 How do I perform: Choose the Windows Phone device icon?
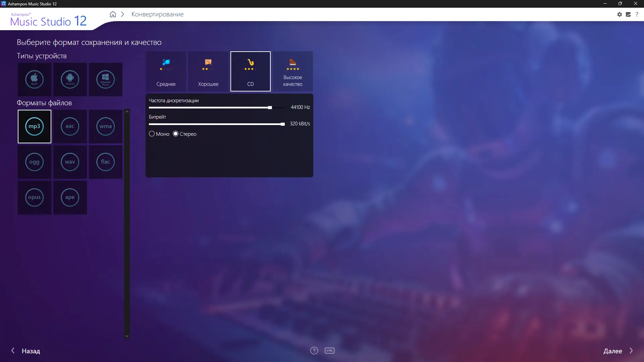pyautogui.click(x=105, y=79)
